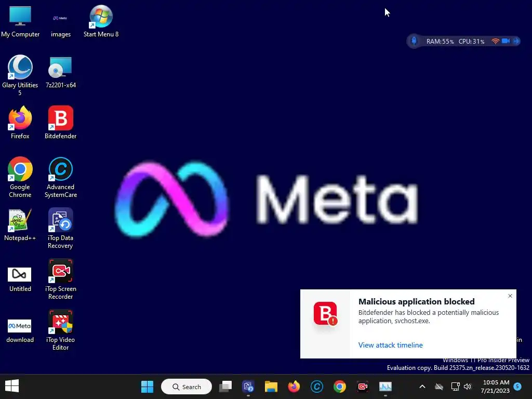Image resolution: width=532 pixels, height=399 pixels.
Task: Select the 7z2201-x64 installer icon
Action: (60, 72)
